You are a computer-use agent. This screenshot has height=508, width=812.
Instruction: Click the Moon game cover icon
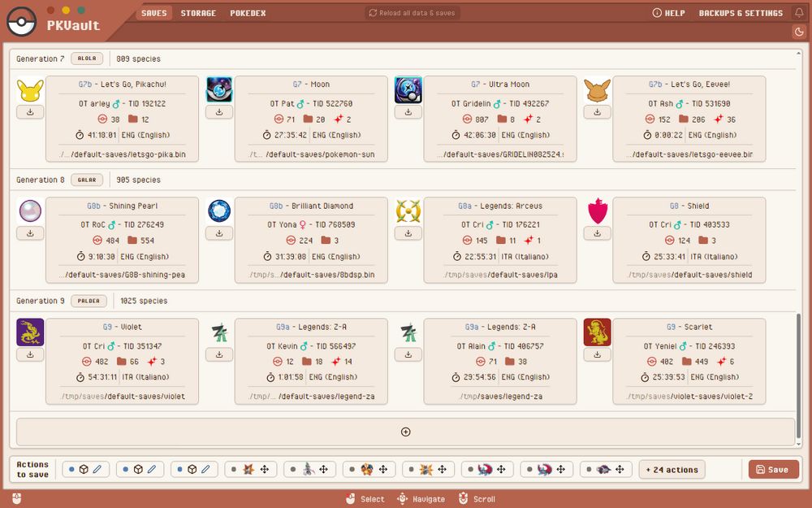(x=219, y=89)
